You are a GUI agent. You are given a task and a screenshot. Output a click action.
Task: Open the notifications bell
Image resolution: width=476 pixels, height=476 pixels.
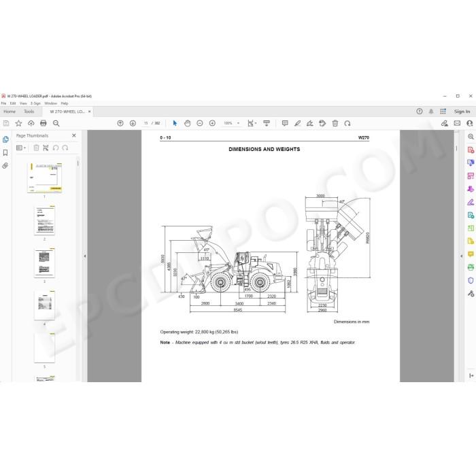(x=431, y=112)
